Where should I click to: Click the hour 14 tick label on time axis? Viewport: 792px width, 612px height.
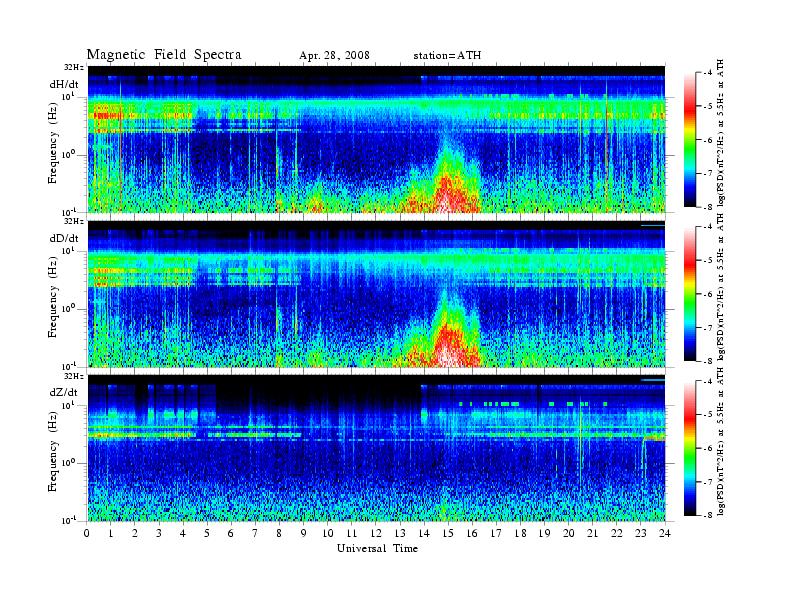pyautogui.click(x=424, y=533)
